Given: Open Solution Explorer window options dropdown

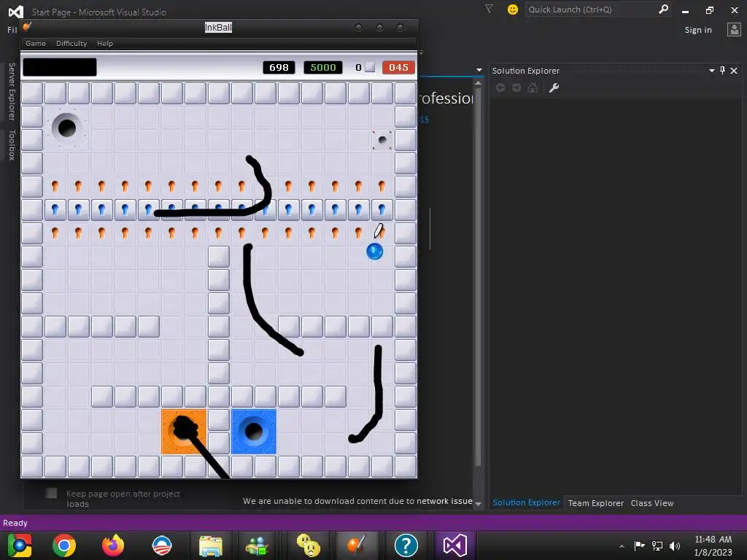Looking at the screenshot, I should click(x=712, y=71).
